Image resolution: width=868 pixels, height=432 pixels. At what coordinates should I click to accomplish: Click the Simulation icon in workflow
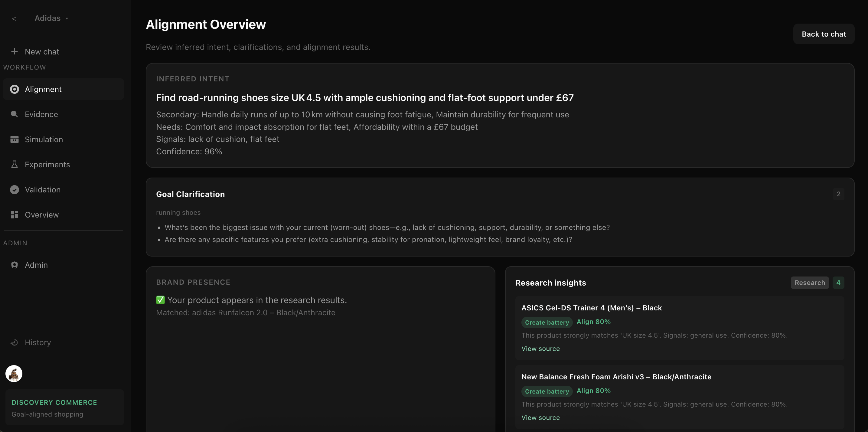click(x=14, y=139)
